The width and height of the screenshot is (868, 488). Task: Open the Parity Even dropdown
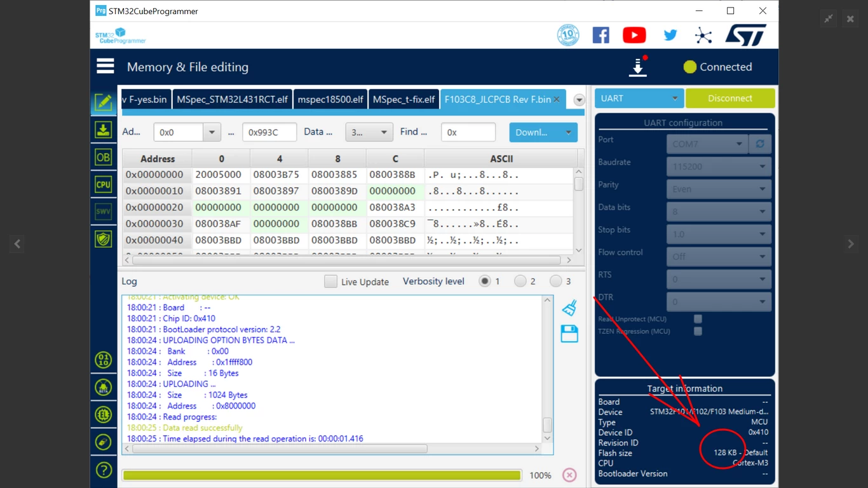click(x=719, y=189)
